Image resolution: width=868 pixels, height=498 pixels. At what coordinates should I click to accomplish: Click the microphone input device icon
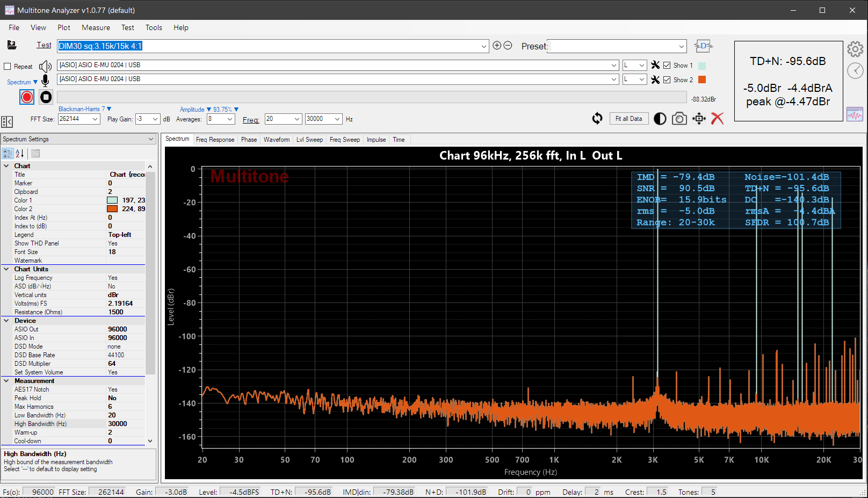point(45,80)
